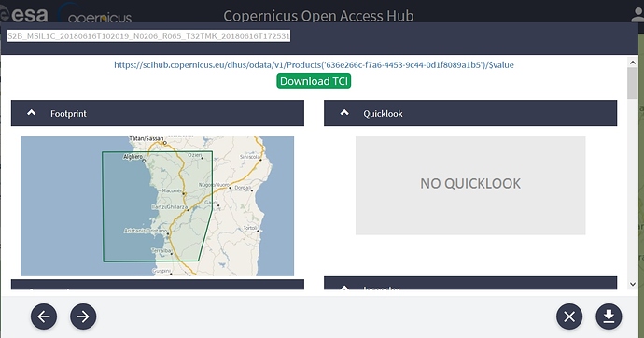This screenshot has width=644, height=338.
Task: Click the NO QUICKLOOK placeholder image
Action: pyautogui.click(x=470, y=186)
